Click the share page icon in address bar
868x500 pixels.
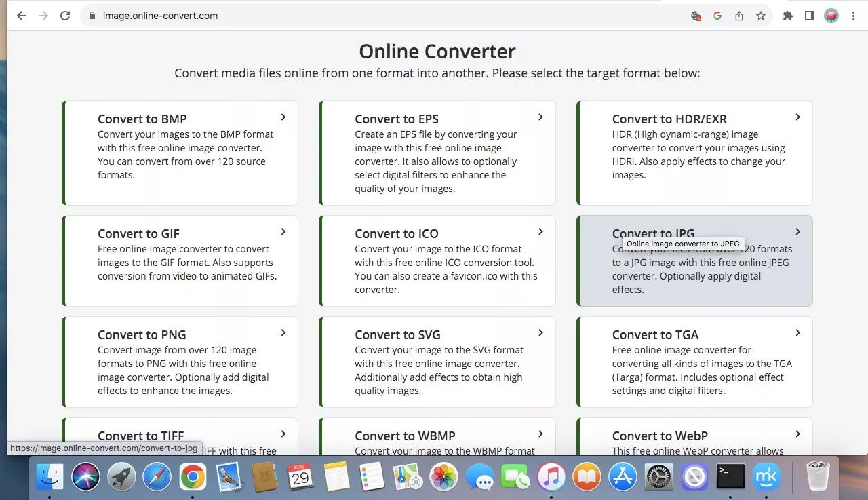pos(739,16)
